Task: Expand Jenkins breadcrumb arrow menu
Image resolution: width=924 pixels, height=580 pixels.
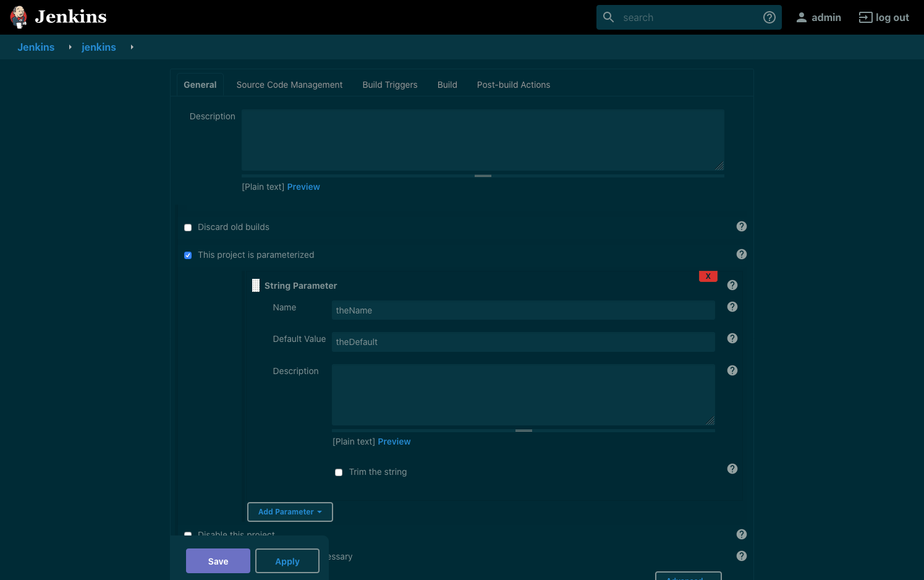Action: pos(70,47)
